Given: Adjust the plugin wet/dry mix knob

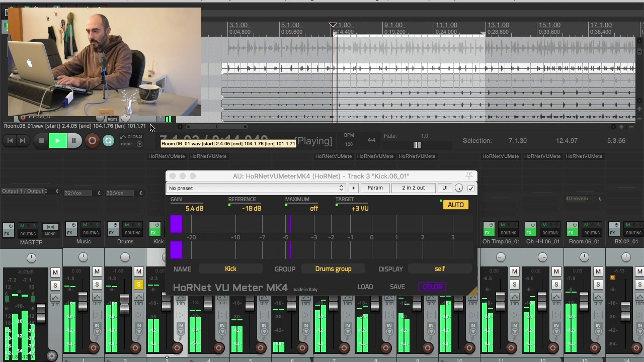Looking at the screenshot, I should [x=459, y=188].
